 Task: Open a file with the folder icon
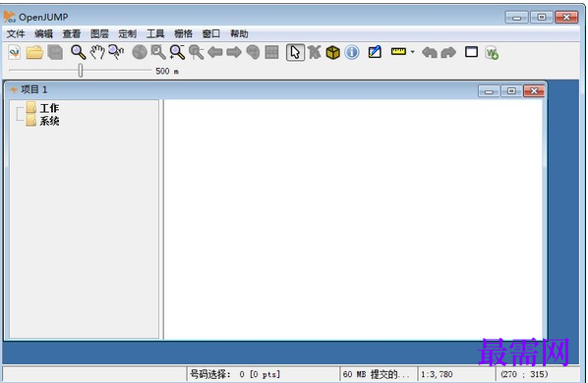[34, 52]
